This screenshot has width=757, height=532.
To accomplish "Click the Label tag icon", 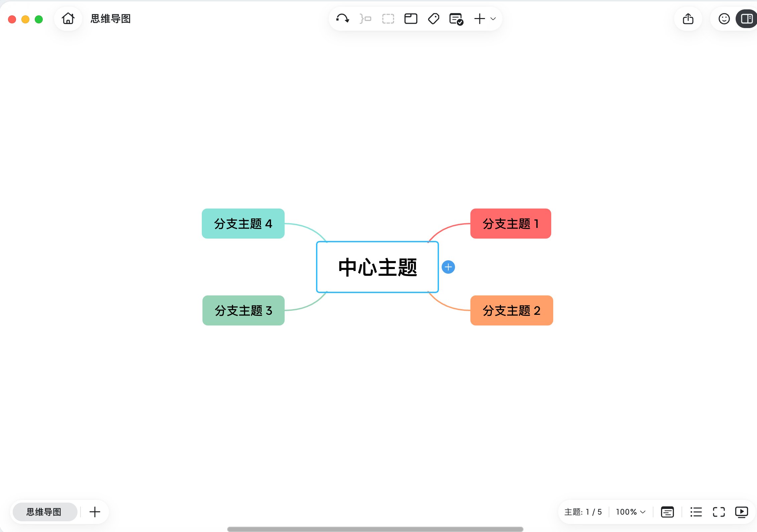I will click(434, 19).
